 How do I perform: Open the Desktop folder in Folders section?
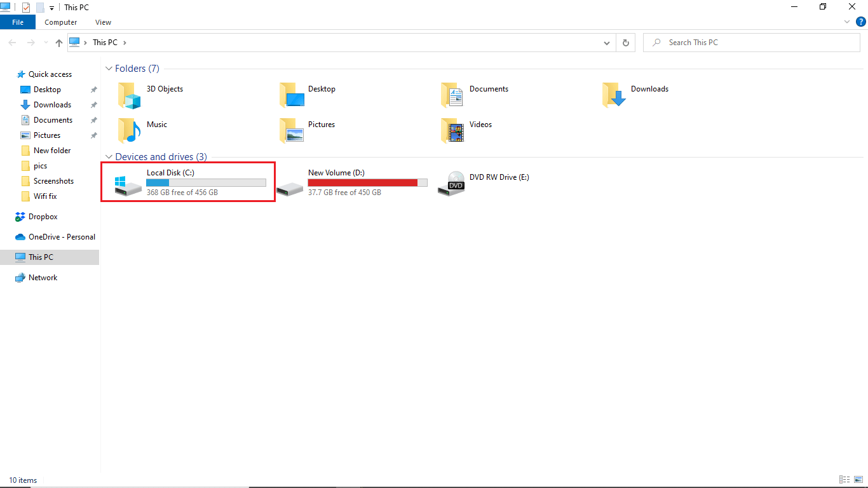(292, 95)
